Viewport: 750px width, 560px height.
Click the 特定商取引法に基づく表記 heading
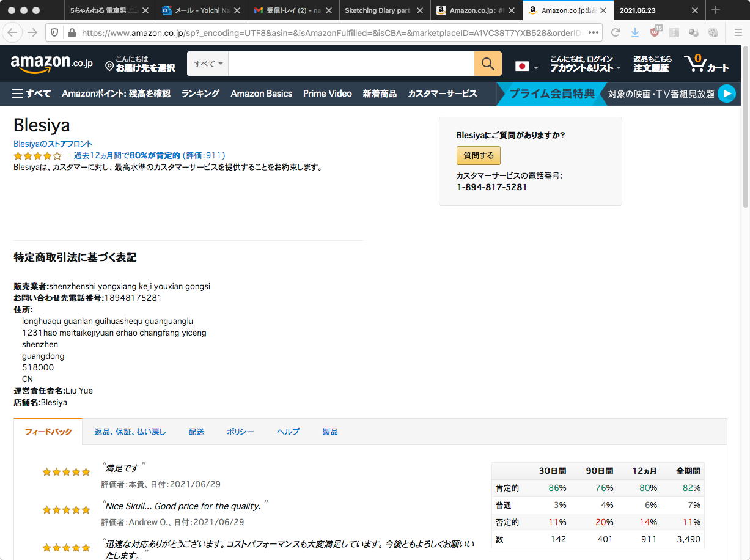75,257
